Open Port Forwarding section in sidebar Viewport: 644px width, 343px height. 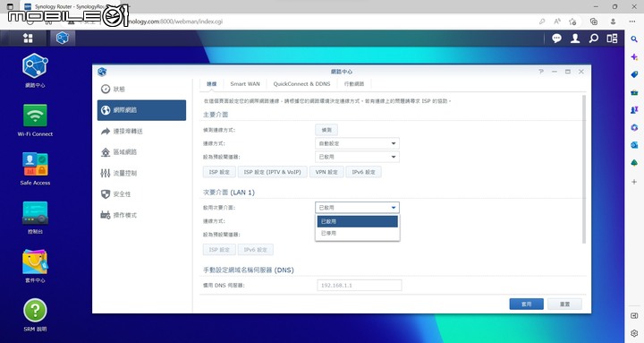click(141, 131)
